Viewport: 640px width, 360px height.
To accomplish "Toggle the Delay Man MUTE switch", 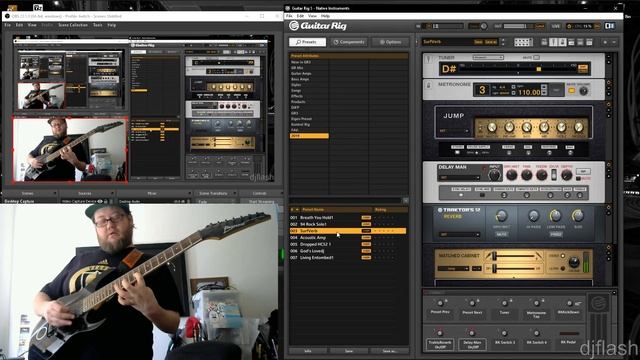I will (x=579, y=179).
